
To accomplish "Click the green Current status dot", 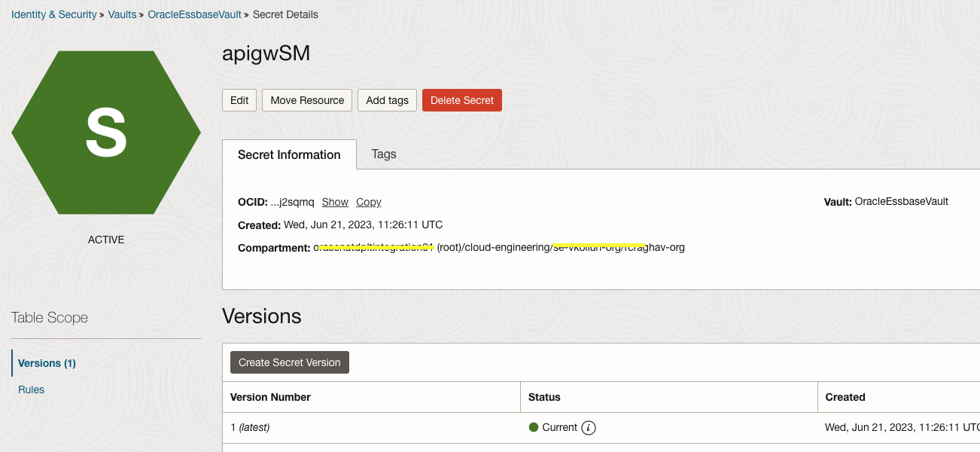I will [534, 427].
